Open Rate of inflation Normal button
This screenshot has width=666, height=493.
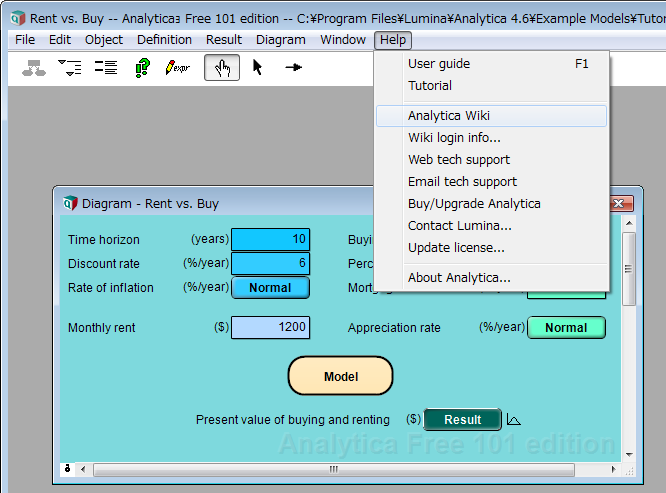[271, 288]
